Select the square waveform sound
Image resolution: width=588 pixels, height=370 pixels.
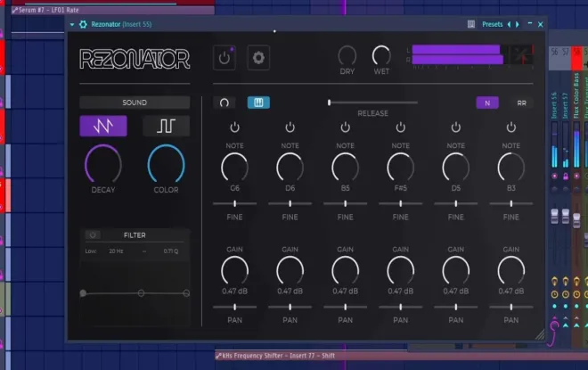(x=166, y=126)
